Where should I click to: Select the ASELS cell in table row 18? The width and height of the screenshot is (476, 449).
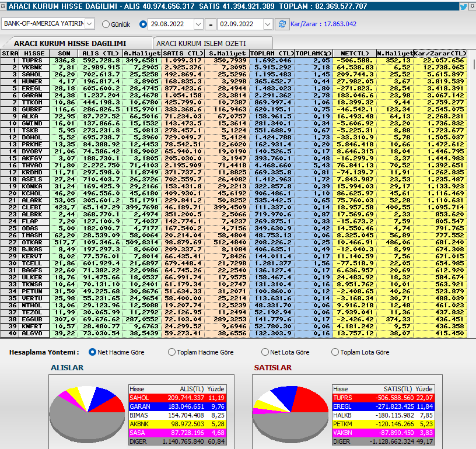pyautogui.click(x=34, y=179)
